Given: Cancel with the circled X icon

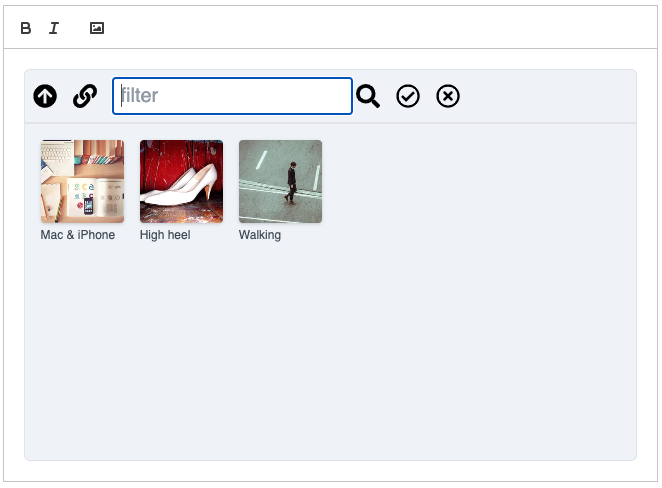Looking at the screenshot, I should coord(448,96).
